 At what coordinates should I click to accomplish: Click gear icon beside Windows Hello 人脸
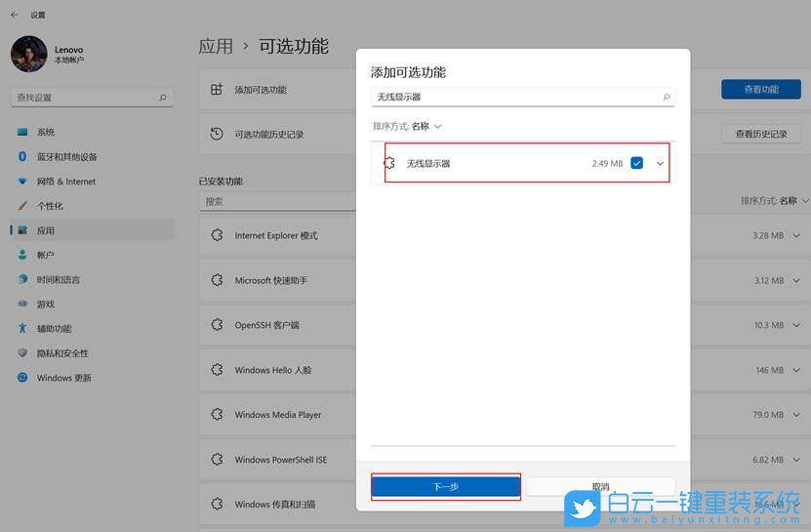point(217,370)
